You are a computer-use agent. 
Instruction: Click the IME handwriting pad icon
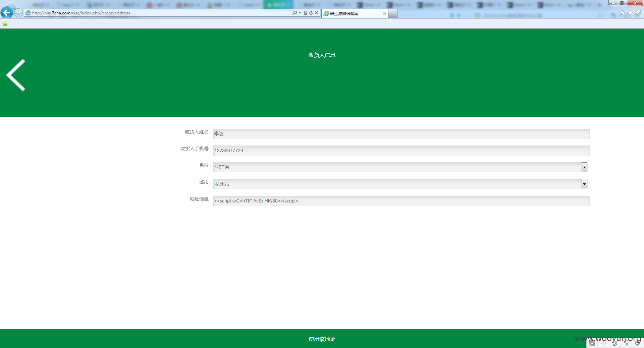pos(592,343)
